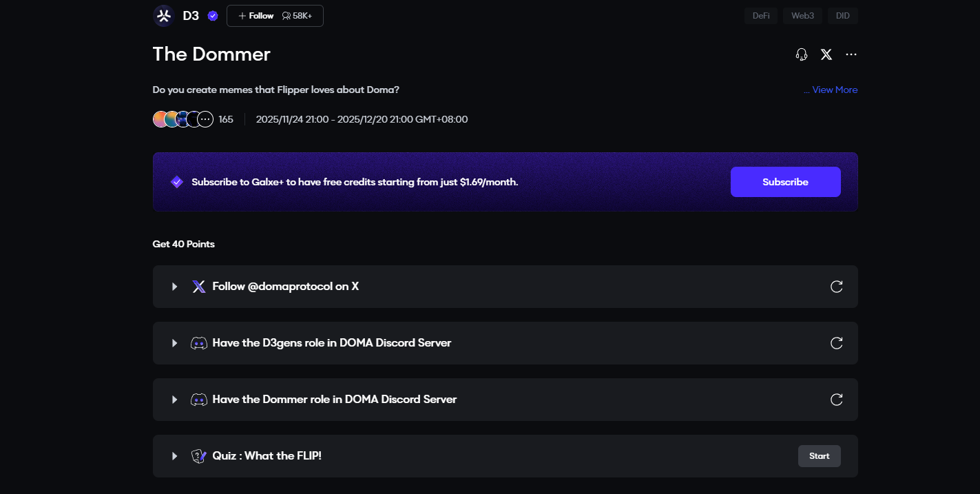Start the What the FLIP! quiz
Screen dimensions: 980x494
[x=819, y=456]
